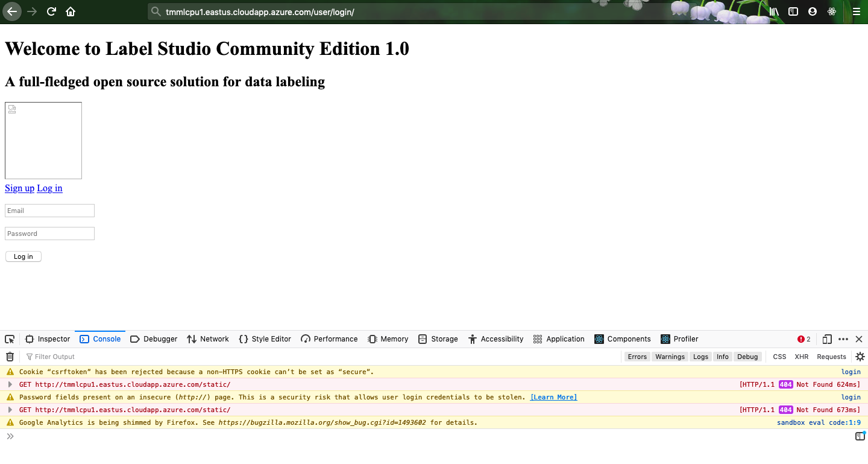Click the console command prompt chevrons
The width and height of the screenshot is (868, 464).
point(10,436)
